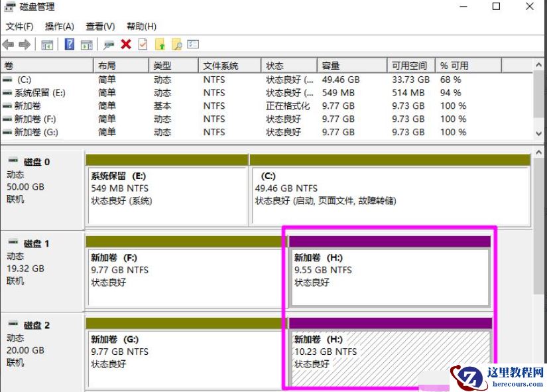Open the 操作(A) menu
547x392 pixels.
click(59, 26)
